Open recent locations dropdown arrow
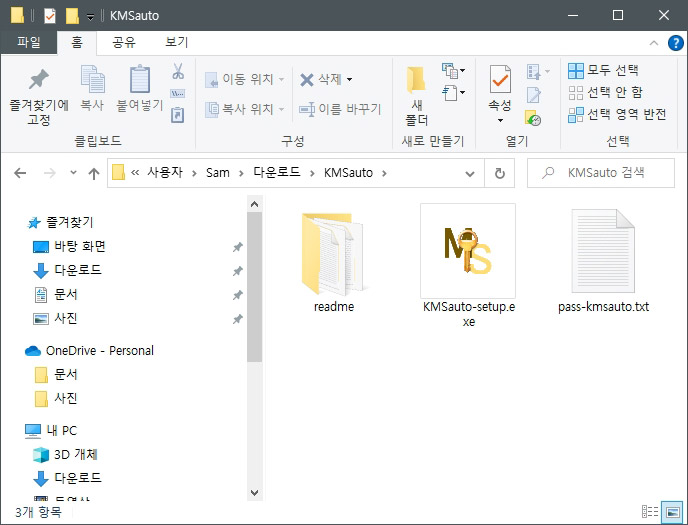The image size is (688, 525). pos(73,173)
